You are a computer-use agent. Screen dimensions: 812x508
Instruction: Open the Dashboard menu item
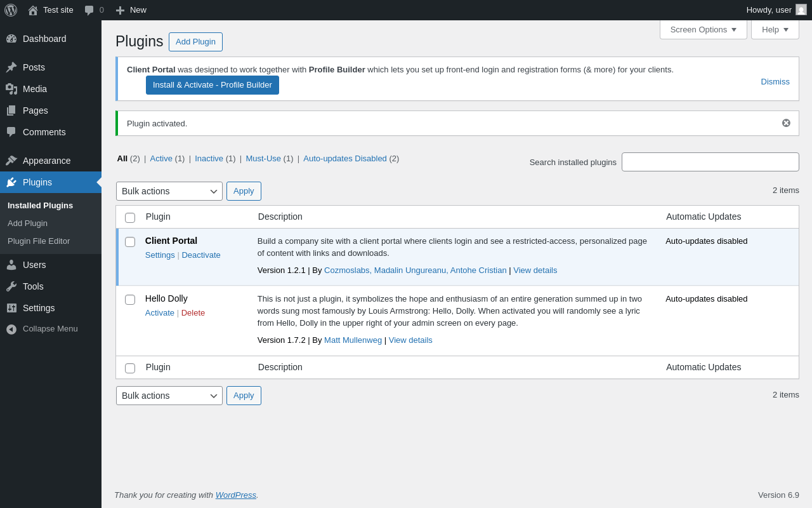pyautogui.click(x=51, y=39)
